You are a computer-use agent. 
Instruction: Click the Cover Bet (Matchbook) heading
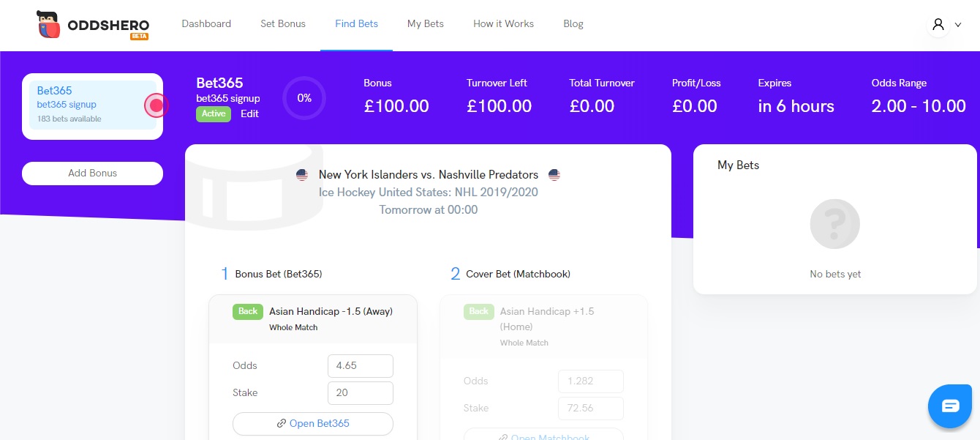point(518,274)
